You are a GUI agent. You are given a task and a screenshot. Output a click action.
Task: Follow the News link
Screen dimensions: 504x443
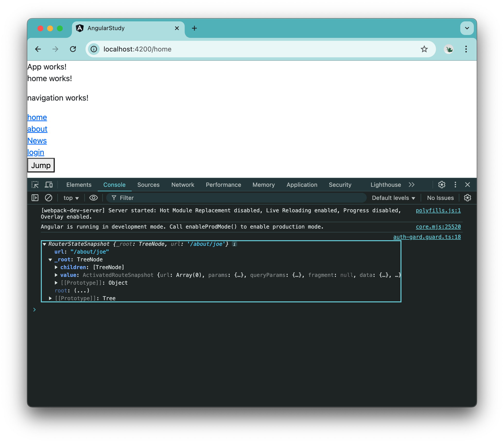[37, 141]
